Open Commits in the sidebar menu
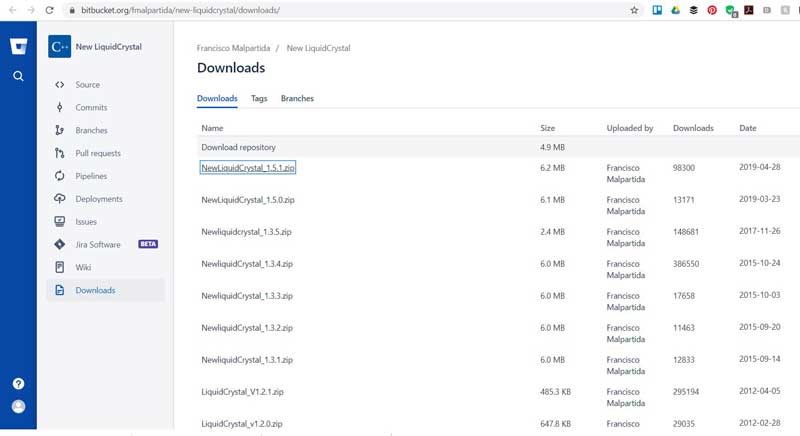 click(91, 107)
